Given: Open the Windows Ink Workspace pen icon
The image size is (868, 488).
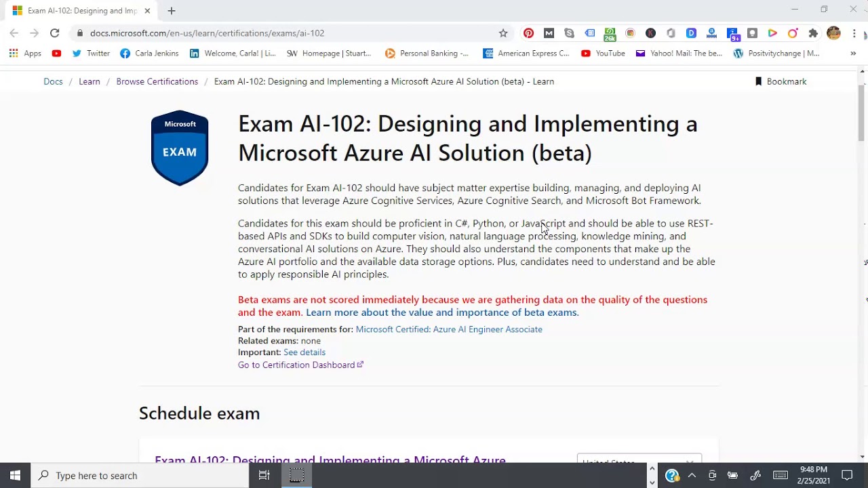Looking at the screenshot, I should 755,475.
